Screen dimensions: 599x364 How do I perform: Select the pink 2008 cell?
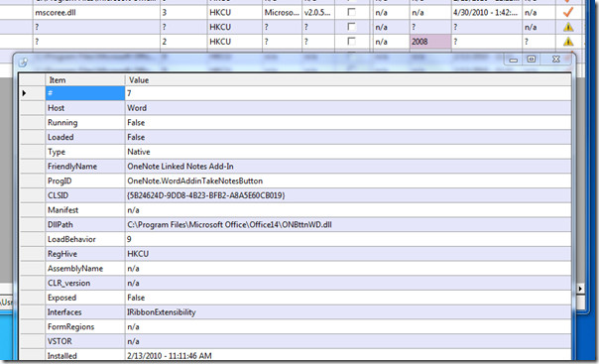430,42
